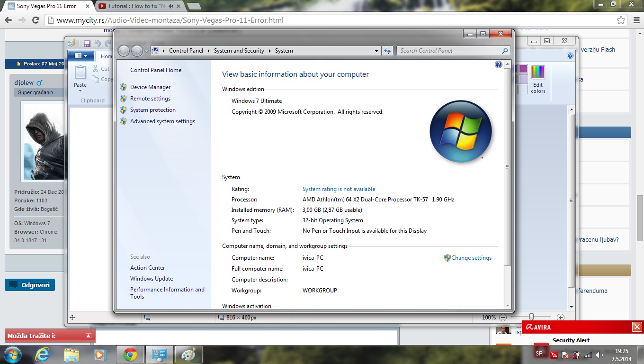Click the Save icon in Paint
Screen dimensions: 644x364
(87, 44)
